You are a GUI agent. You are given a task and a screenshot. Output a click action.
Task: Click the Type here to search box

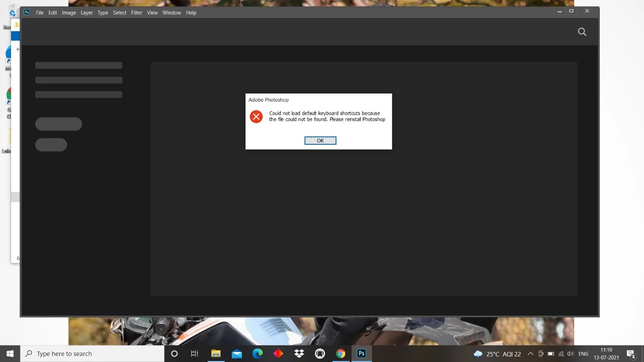92,353
